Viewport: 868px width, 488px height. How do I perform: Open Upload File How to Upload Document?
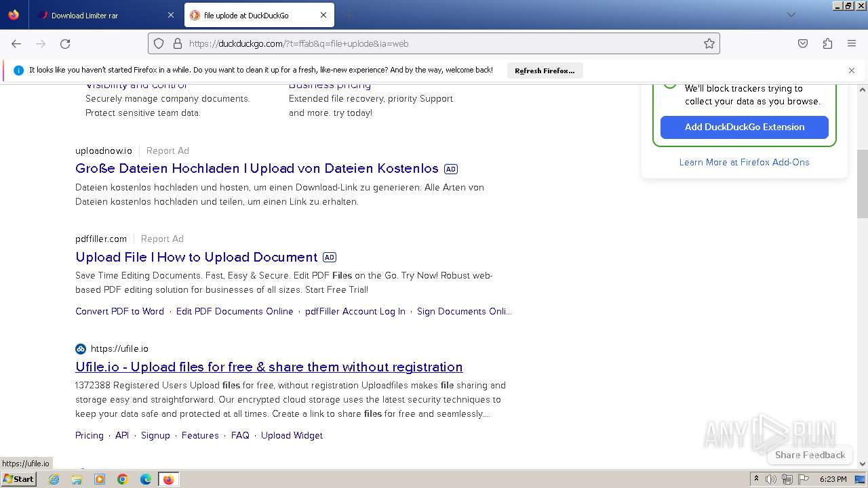[197, 257]
